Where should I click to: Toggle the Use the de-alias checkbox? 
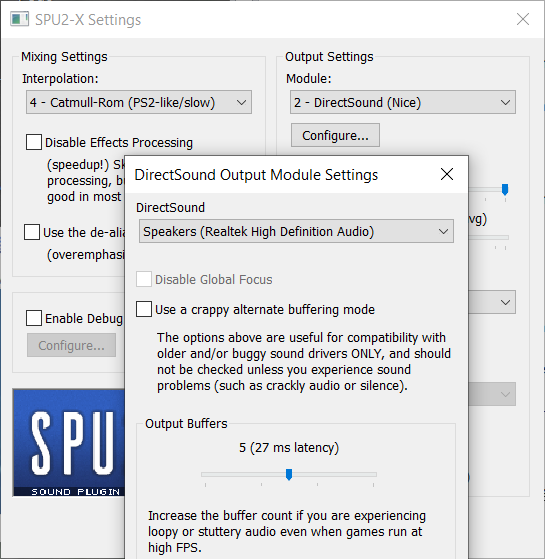[32, 232]
